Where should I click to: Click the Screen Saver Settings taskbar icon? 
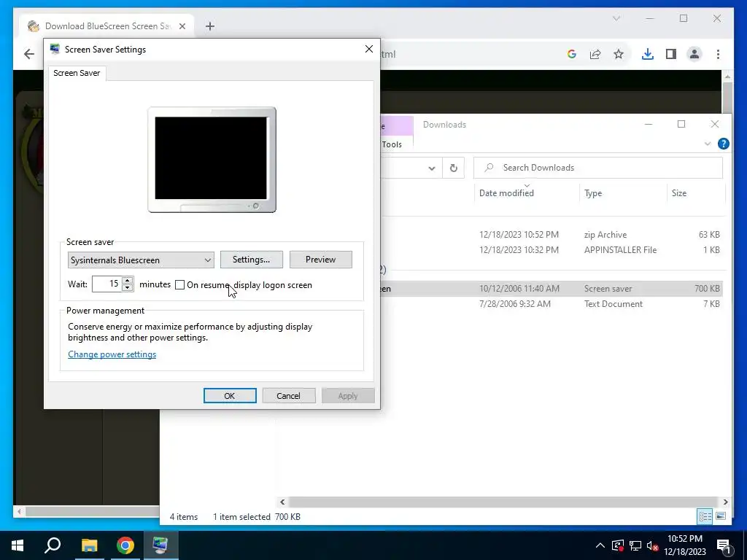tap(160, 545)
